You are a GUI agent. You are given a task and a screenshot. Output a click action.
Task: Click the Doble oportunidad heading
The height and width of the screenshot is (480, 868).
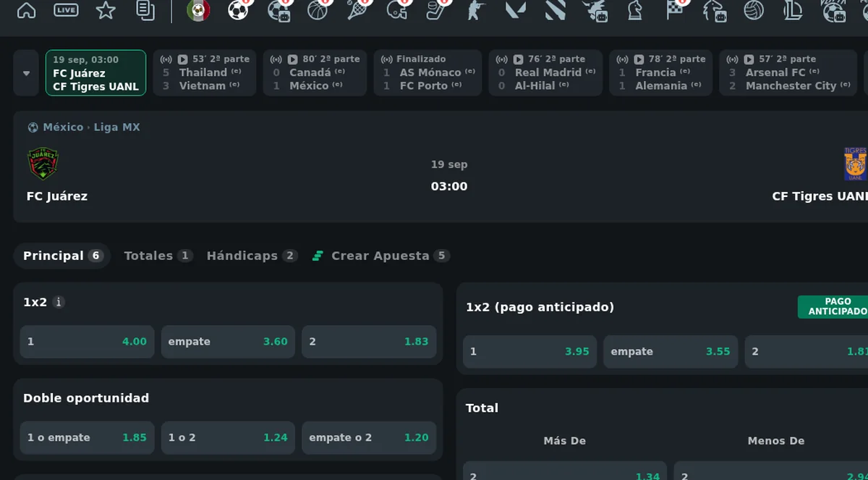pyautogui.click(x=86, y=398)
